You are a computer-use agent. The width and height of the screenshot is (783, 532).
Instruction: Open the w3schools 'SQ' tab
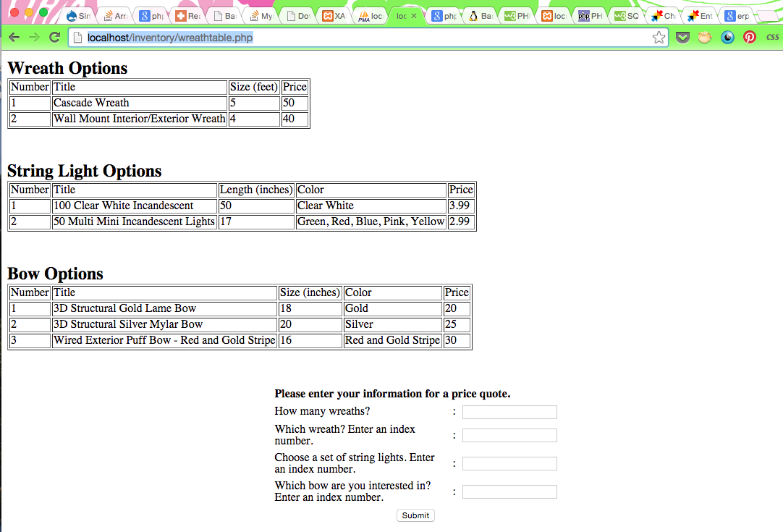click(627, 16)
